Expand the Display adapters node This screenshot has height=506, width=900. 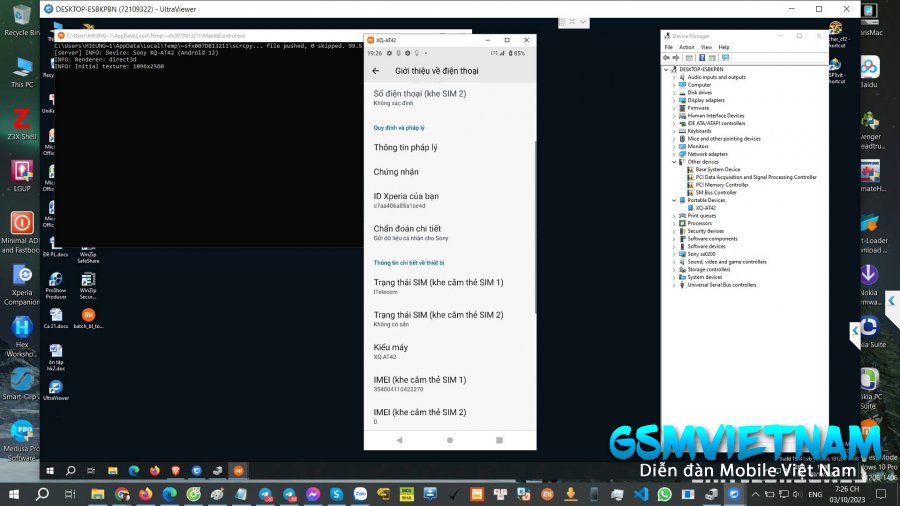[x=674, y=100]
